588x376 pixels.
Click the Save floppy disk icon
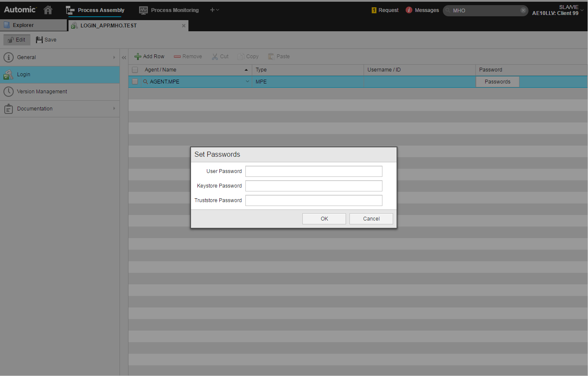tap(39, 40)
